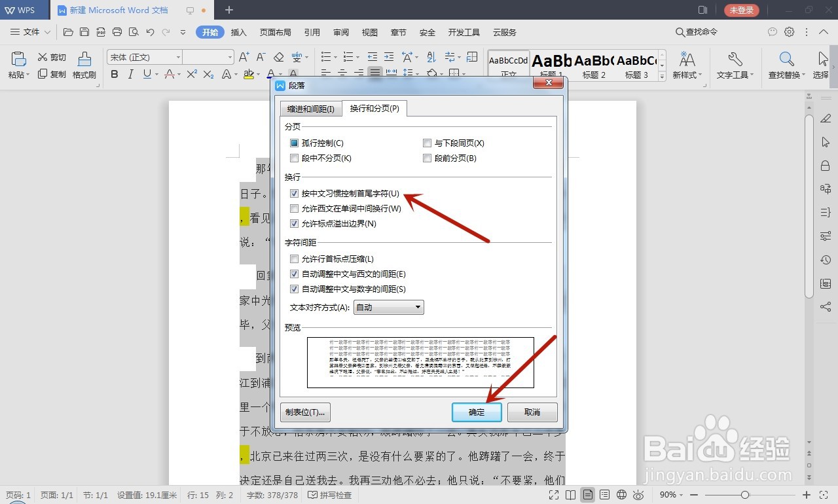
Task: Open the 审阅 ribbon tab
Action: [340, 32]
